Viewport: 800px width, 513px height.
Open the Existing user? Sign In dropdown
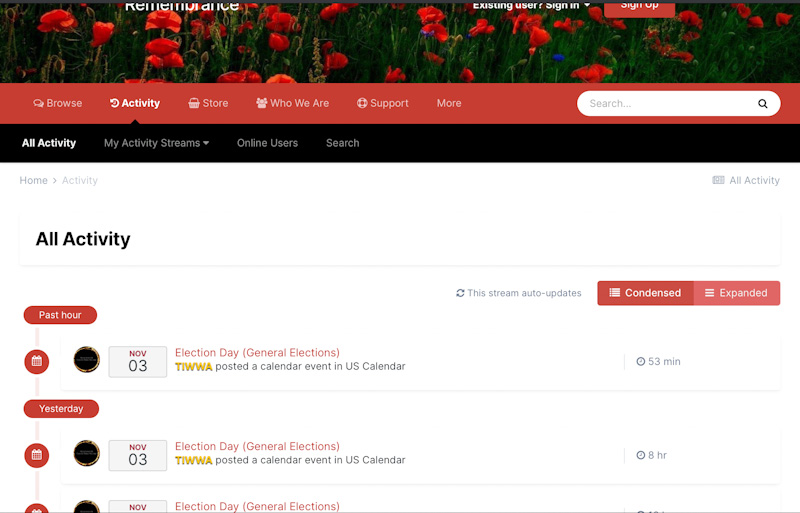click(x=531, y=5)
